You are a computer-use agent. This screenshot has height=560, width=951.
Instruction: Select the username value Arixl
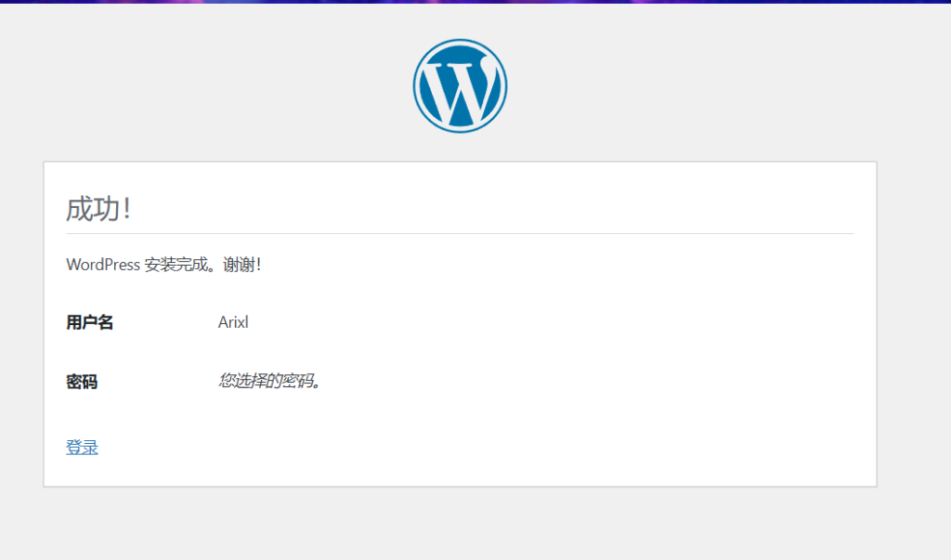(233, 322)
